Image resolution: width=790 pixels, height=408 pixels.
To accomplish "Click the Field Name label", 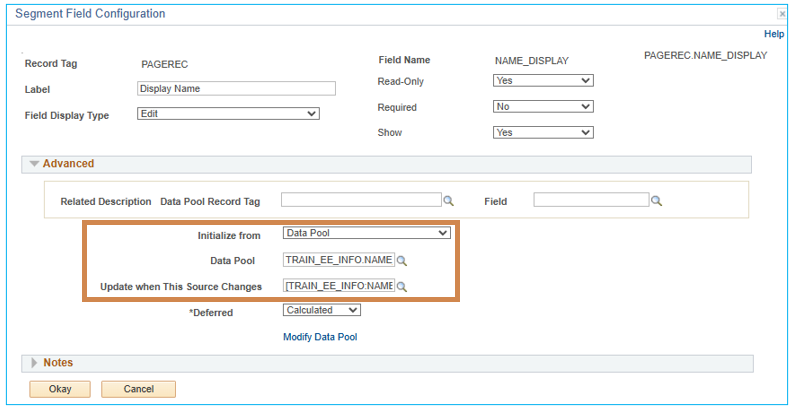I will coord(404,60).
